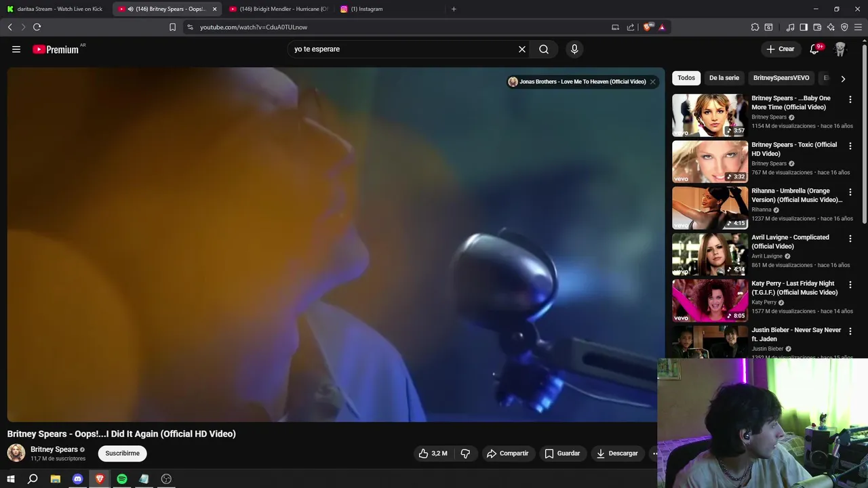Open Avril Lavigne Complicated video title

tap(790, 242)
